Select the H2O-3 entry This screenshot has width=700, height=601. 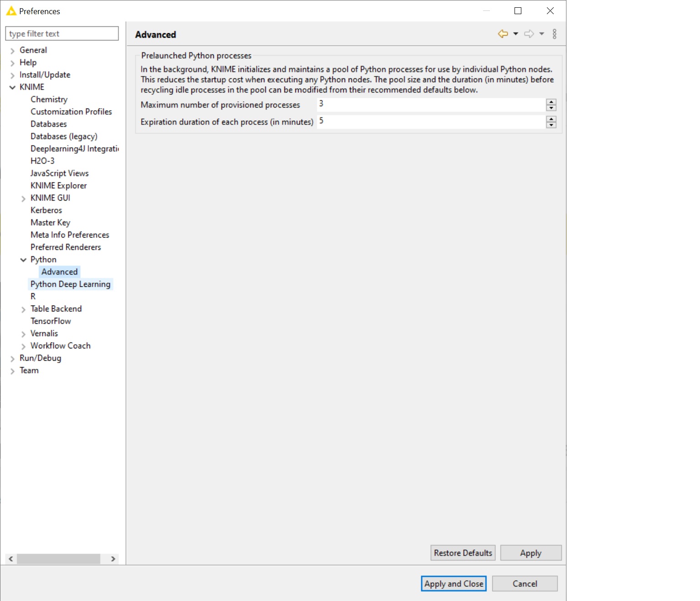coord(42,161)
